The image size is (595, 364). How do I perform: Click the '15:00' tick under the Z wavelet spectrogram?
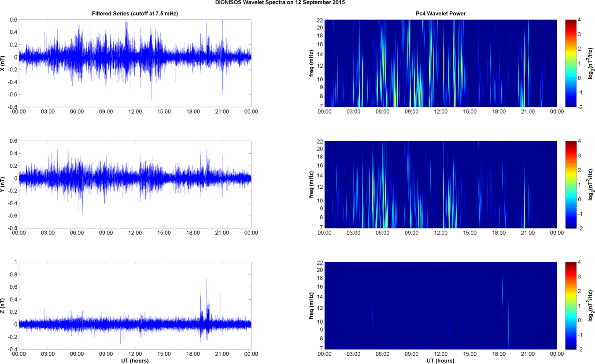point(470,354)
